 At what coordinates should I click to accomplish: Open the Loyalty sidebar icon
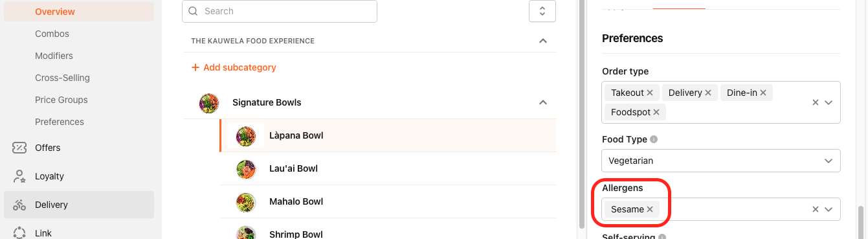[x=19, y=176]
